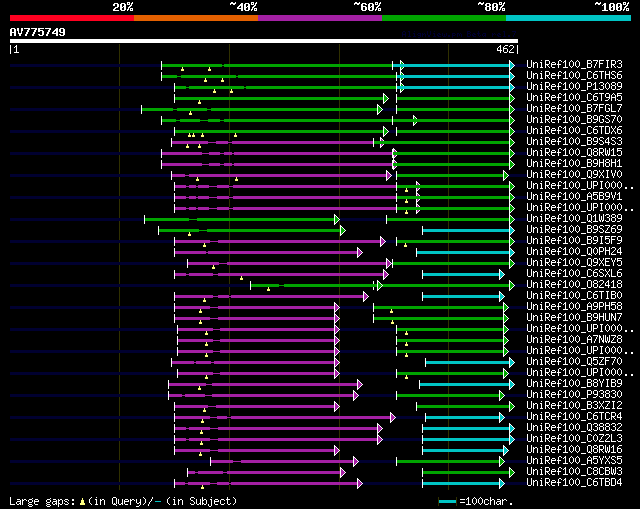Select the UniRef100_Q9XIV0 label
The width and height of the screenshot is (640, 509).
click(574, 175)
